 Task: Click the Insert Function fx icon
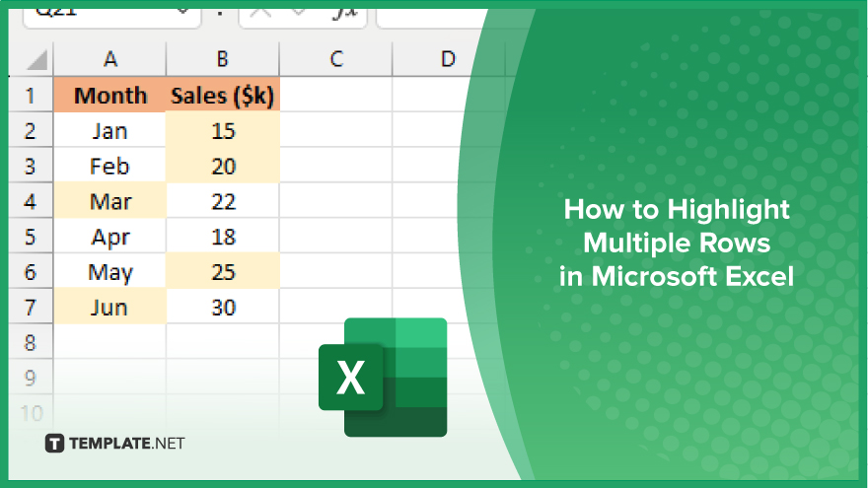click(x=345, y=13)
